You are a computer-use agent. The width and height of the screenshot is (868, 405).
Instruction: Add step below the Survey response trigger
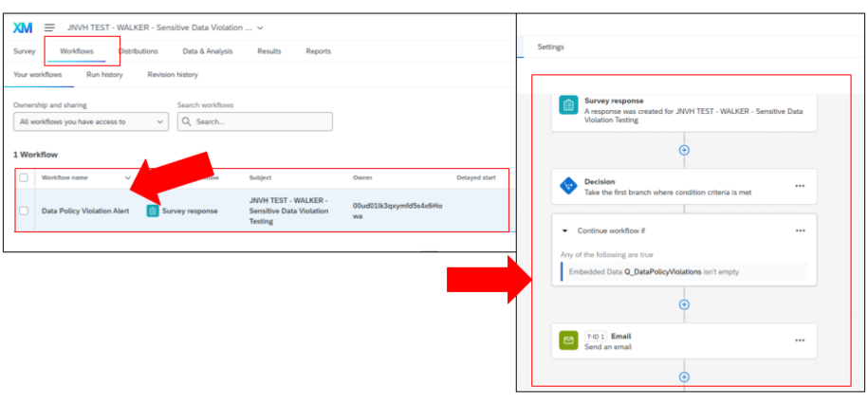pos(684,150)
